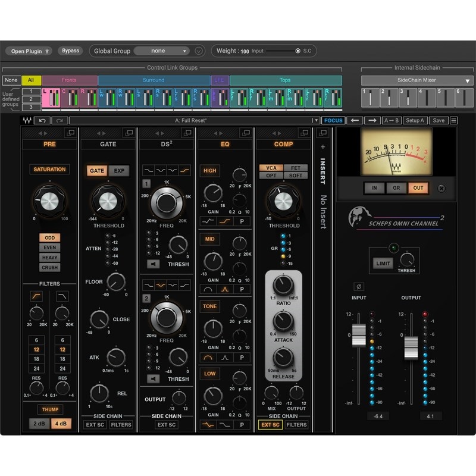The image size is (476, 476).
Task: Select TONE EQ wide bell shape icon
Action: (x=208, y=358)
